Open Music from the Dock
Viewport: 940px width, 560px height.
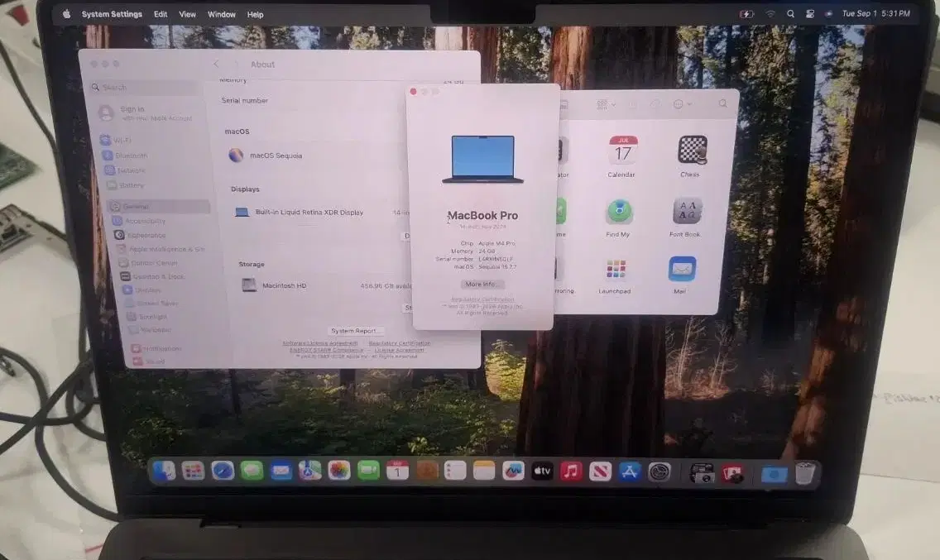pos(571,471)
